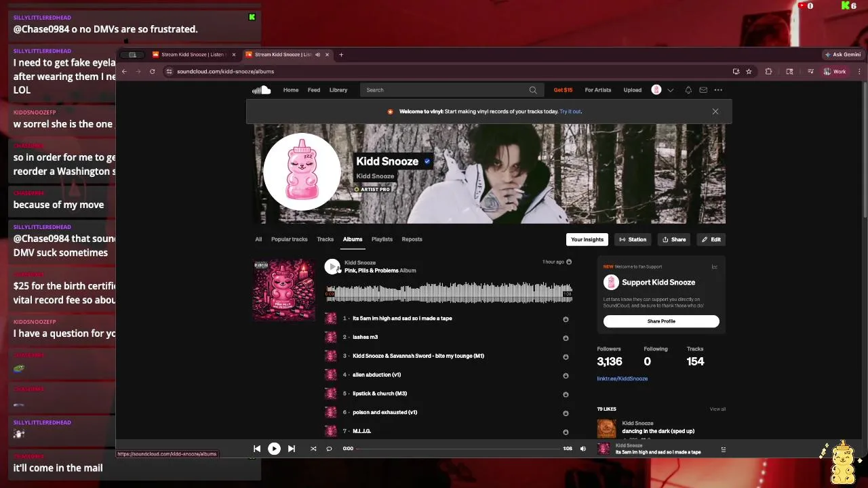Click the Edit profile button

pos(711,239)
